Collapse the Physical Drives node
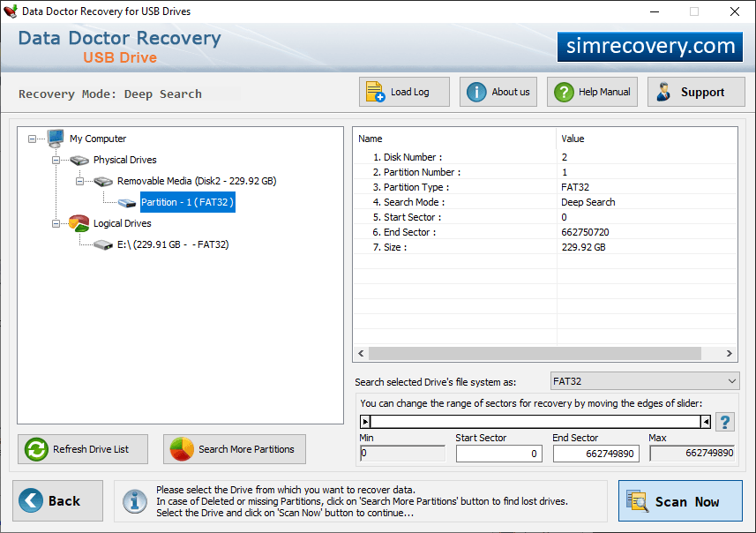756x533 pixels. (56, 160)
